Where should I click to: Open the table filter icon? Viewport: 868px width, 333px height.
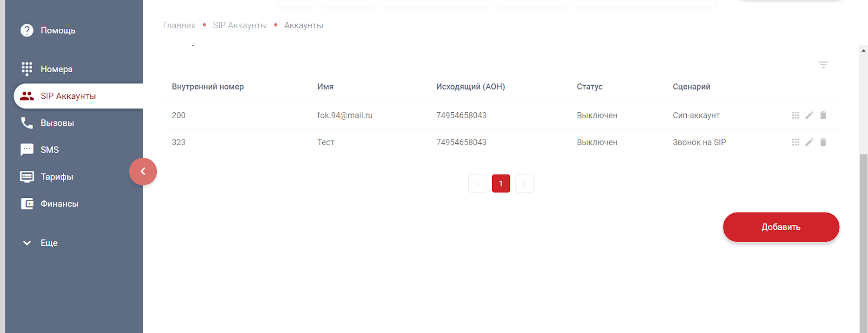823,65
